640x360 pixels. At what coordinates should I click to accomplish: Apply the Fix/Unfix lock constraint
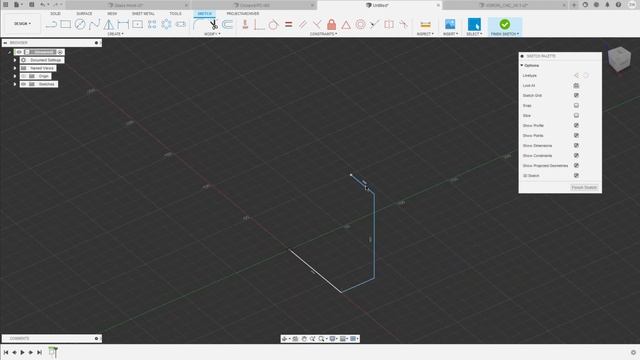[x=331, y=24]
